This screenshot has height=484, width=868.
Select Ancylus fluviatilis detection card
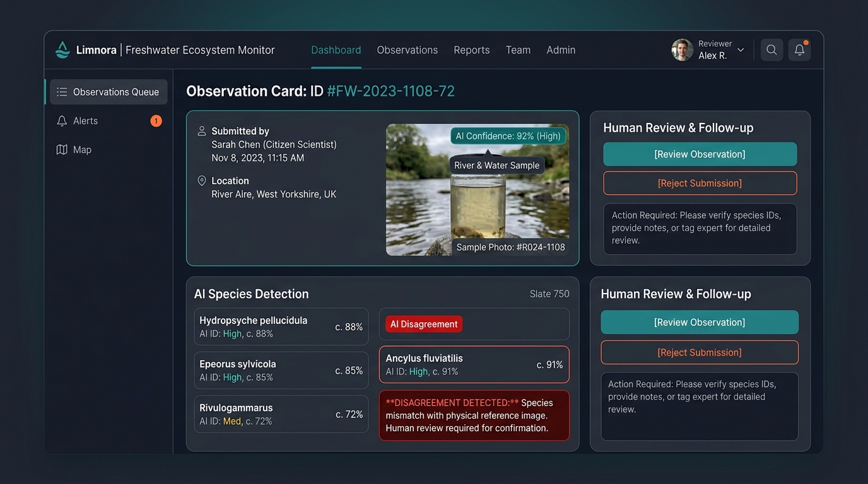coord(474,364)
